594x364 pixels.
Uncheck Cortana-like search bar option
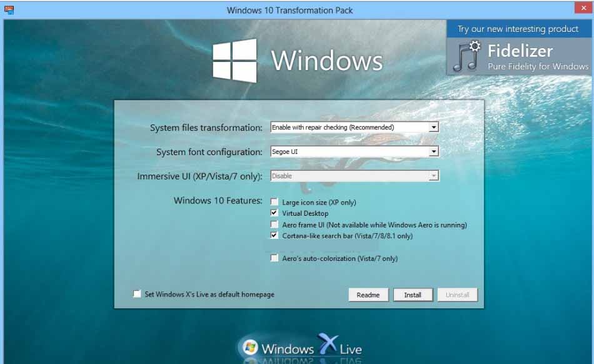click(274, 235)
